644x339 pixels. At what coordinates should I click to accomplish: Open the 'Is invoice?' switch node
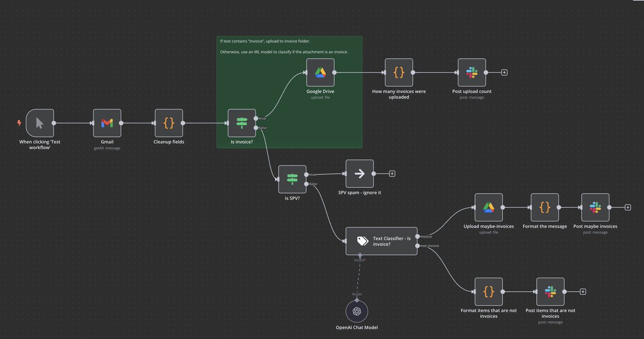pyautogui.click(x=242, y=123)
